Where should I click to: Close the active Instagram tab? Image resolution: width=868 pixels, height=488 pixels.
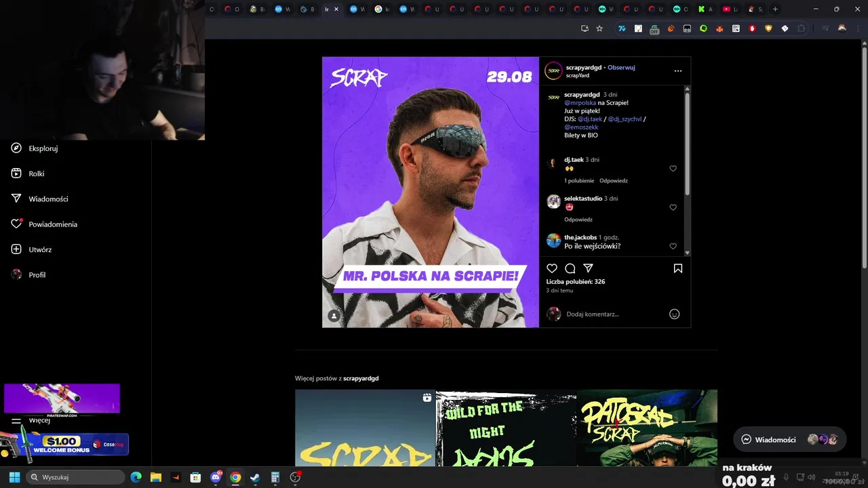(x=336, y=9)
